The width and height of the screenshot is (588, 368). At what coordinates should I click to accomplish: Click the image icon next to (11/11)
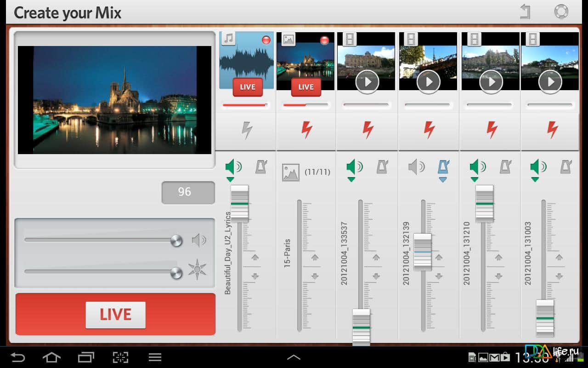[x=290, y=172]
